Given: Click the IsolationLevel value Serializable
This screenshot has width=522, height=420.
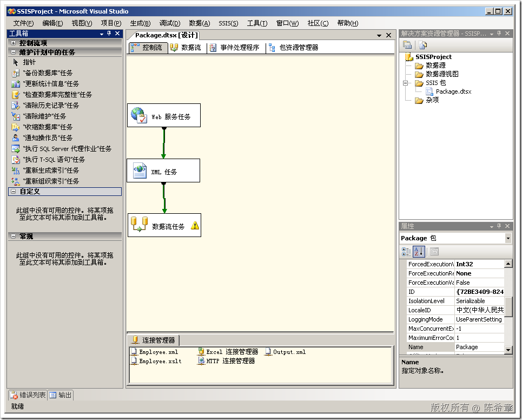Looking at the screenshot, I should [x=479, y=301].
